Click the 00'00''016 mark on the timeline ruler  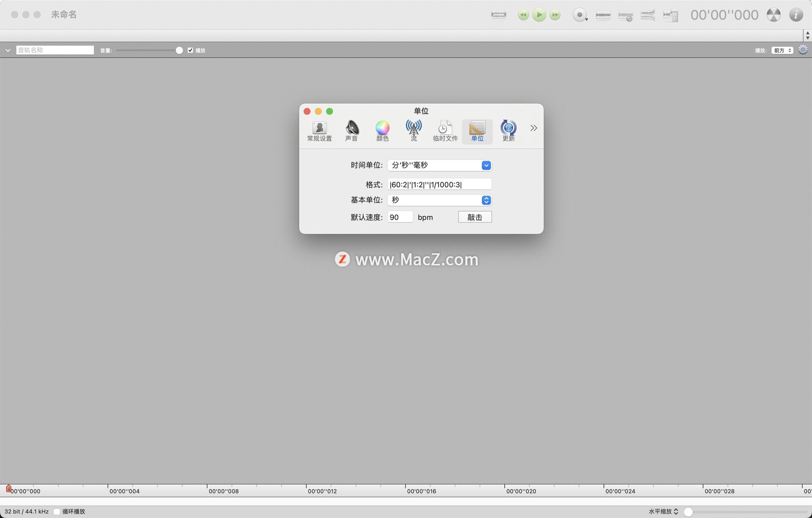pos(422,491)
